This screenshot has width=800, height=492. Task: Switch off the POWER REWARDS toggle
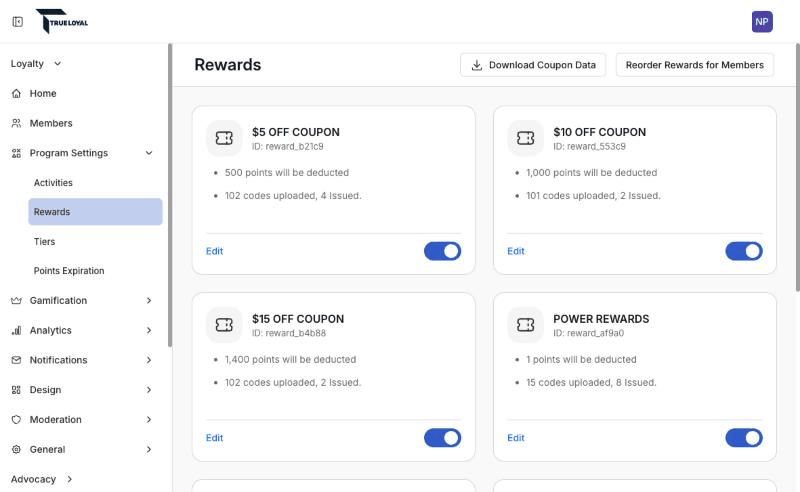coord(744,438)
